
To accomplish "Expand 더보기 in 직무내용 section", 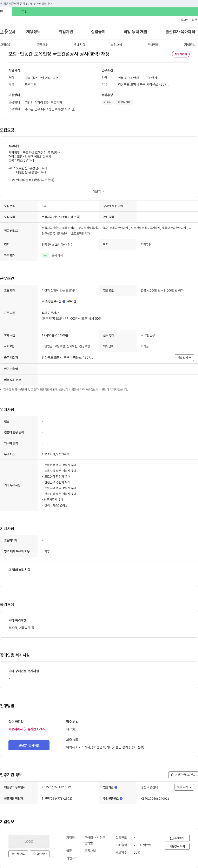I will click(x=99, y=191).
